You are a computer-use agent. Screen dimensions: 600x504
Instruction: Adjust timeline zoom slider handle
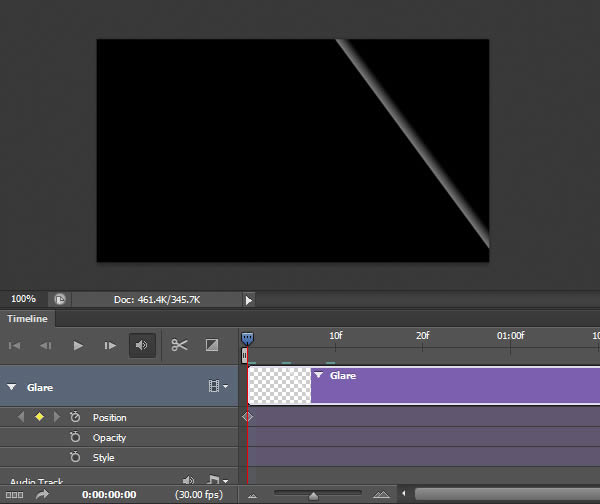pyautogui.click(x=313, y=496)
